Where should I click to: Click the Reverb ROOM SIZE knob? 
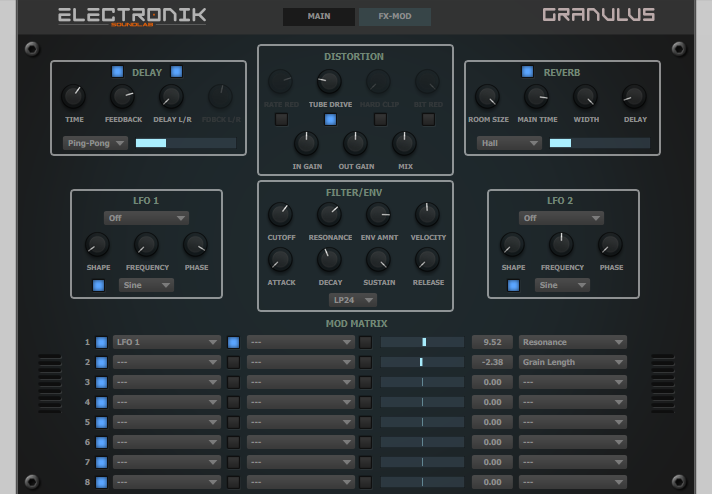(488, 96)
